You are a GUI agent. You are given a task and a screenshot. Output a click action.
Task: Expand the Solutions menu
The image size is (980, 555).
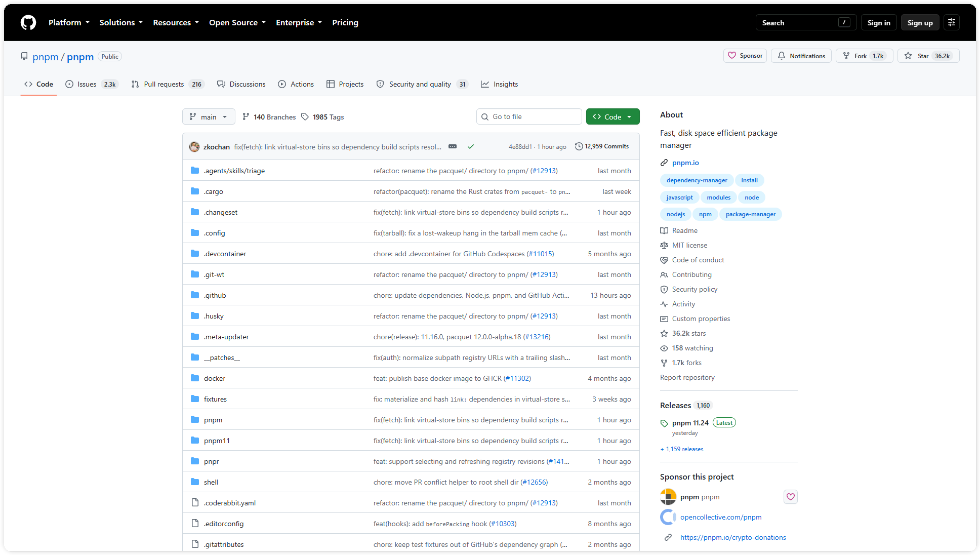pos(121,22)
